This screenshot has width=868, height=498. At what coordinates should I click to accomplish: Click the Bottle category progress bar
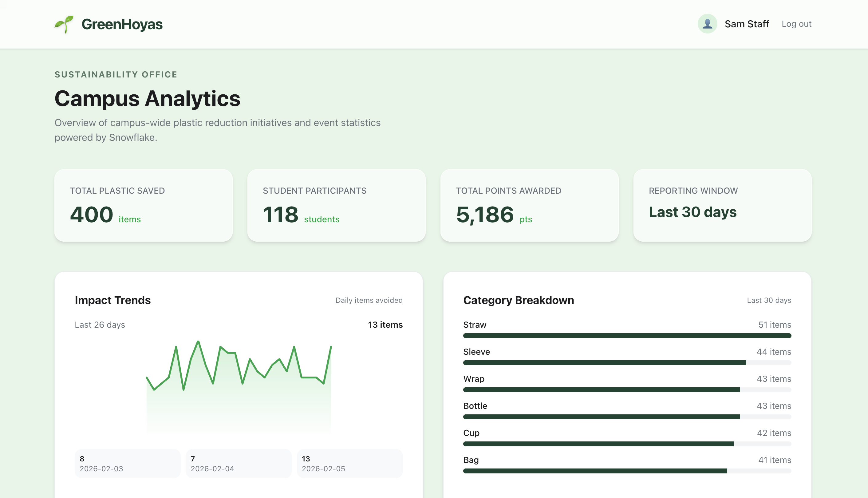(627, 417)
